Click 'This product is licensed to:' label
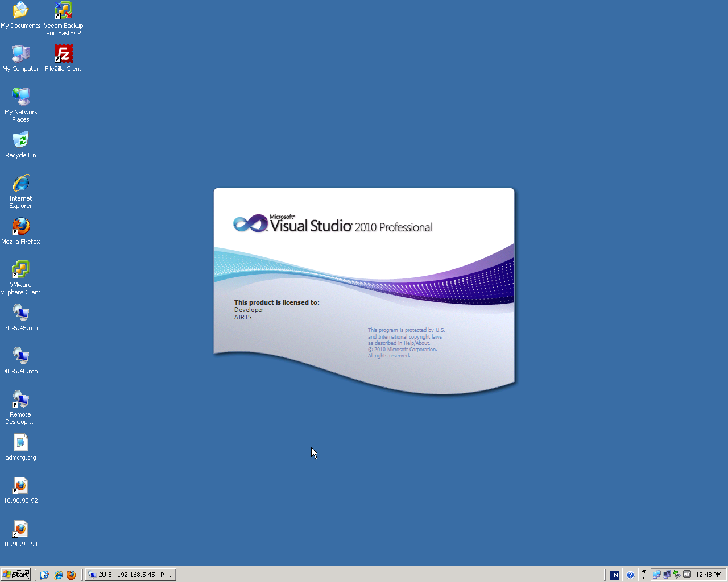 pyautogui.click(x=277, y=302)
